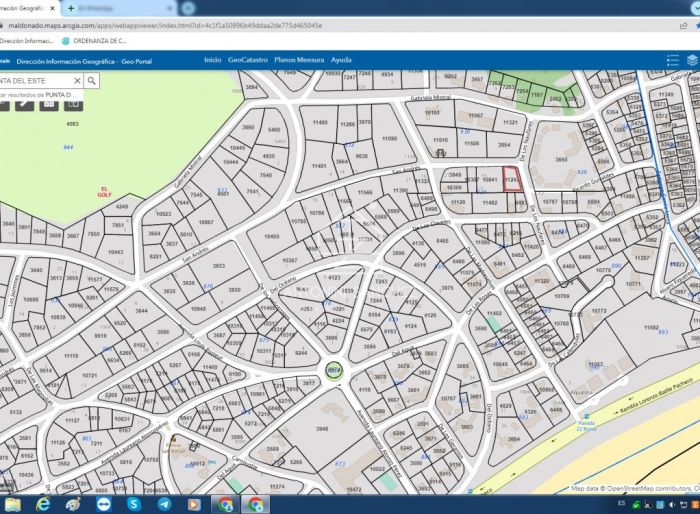Select parcel 10721 on the map
This screenshot has height=514, width=700.
90,375
